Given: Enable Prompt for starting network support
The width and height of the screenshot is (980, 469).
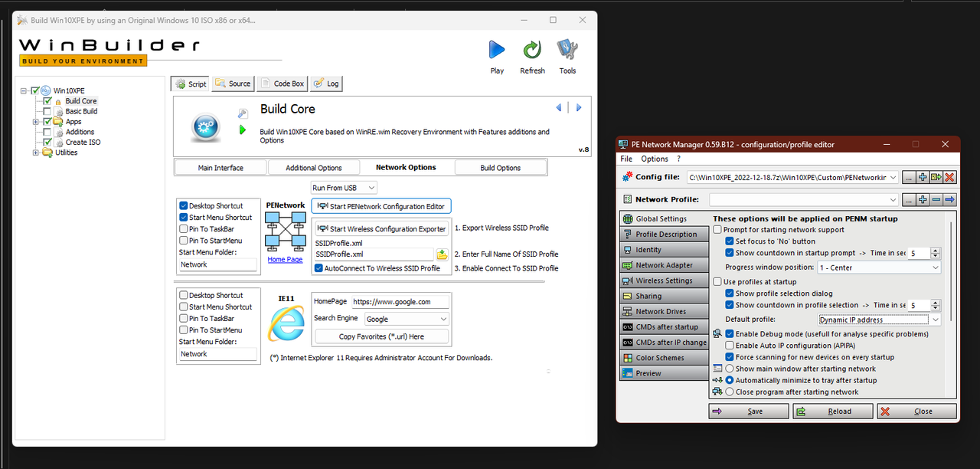Looking at the screenshot, I should (x=717, y=230).
